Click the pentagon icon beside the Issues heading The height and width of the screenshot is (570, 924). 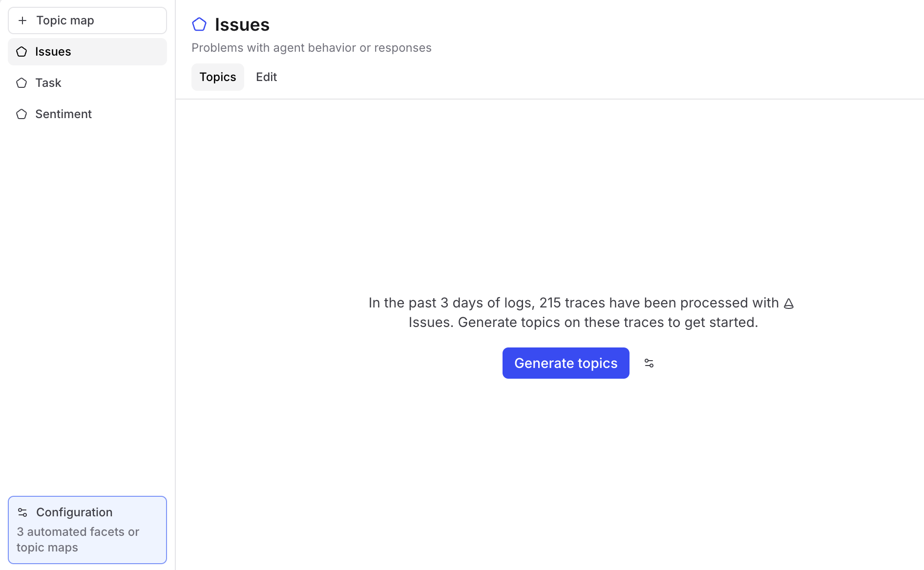(x=199, y=24)
